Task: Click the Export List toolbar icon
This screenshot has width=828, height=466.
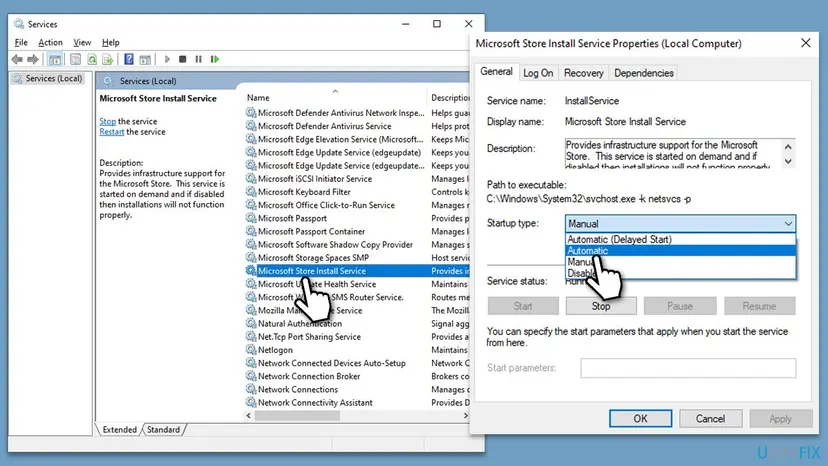Action: tap(108, 59)
